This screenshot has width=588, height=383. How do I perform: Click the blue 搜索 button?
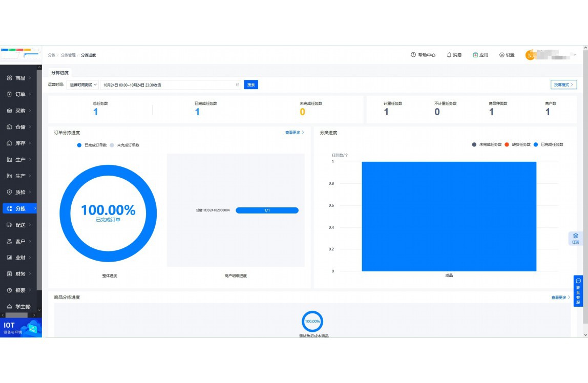[251, 85]
